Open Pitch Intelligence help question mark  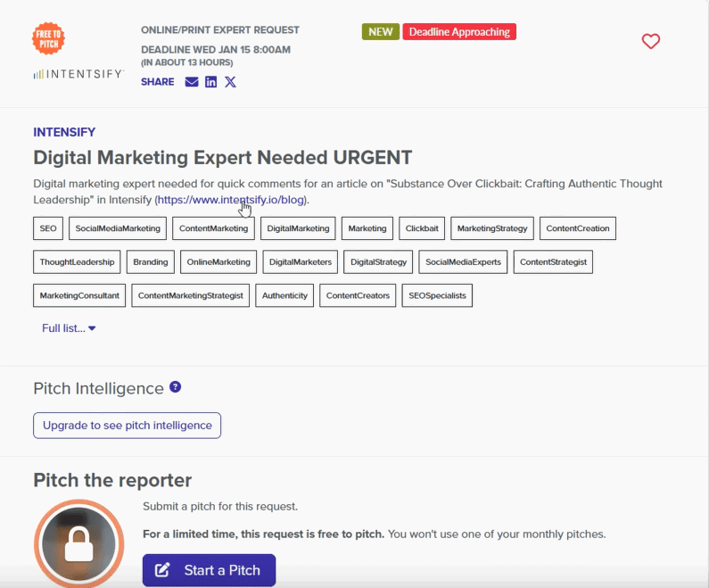[x=175, y=387]
